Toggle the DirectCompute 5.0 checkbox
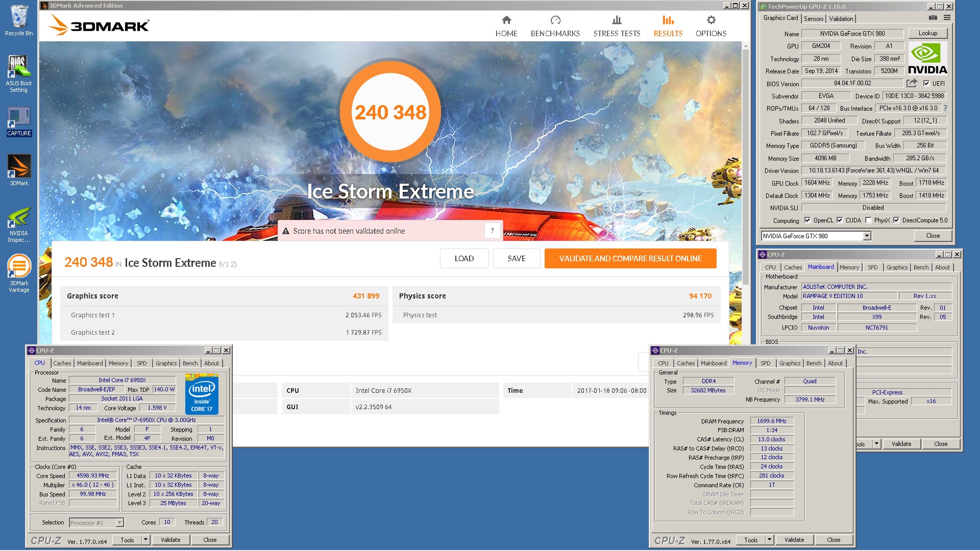Viewport: 980px width, 551px height. click(896, 220)
